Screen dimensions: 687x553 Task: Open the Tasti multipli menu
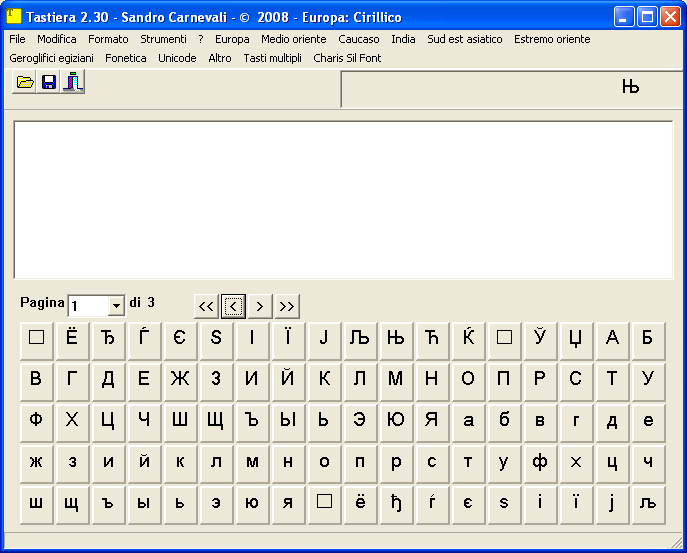(273, 58)
